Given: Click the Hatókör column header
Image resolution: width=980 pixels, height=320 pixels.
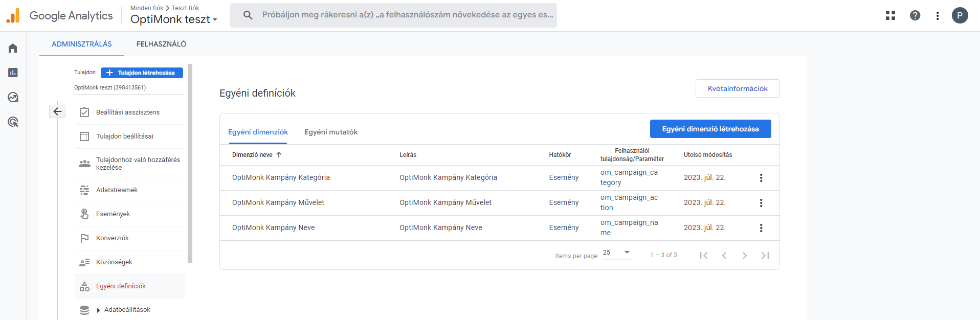Looking at the screenshot, I should coord(560,155).
